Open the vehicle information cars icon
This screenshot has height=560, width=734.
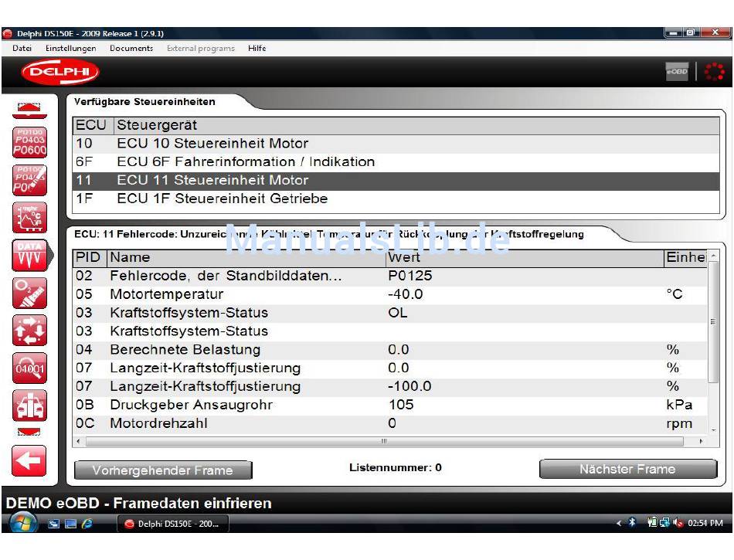(x=29, y=406)
